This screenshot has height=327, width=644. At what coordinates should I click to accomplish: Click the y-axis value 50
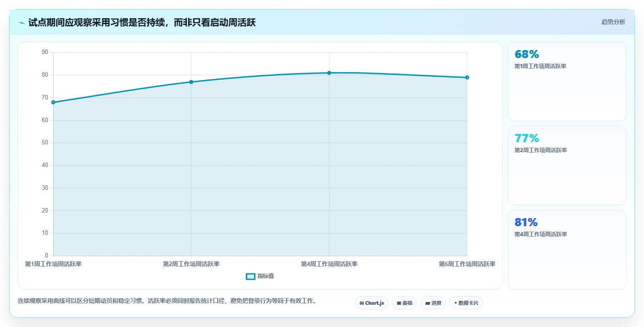coord(45,143)
